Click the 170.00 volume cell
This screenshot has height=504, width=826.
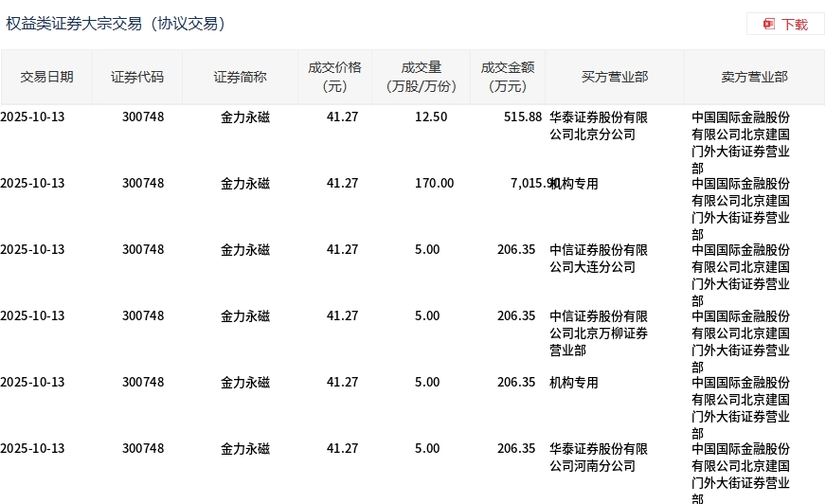tap(434, 183)
